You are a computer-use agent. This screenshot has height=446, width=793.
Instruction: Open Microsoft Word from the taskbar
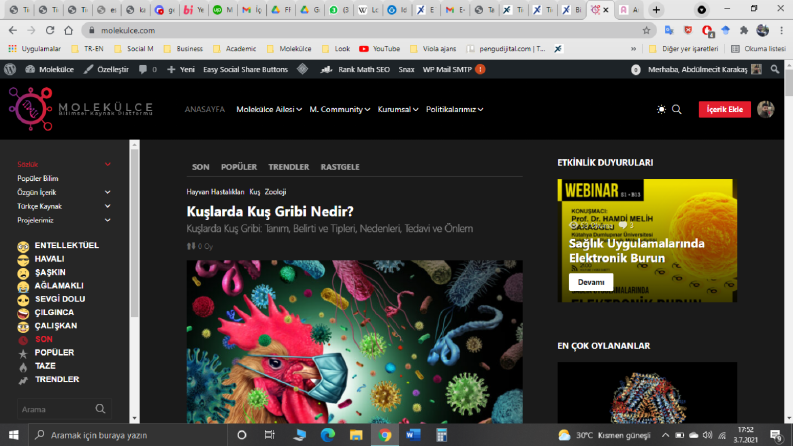[x=413, y=435]
